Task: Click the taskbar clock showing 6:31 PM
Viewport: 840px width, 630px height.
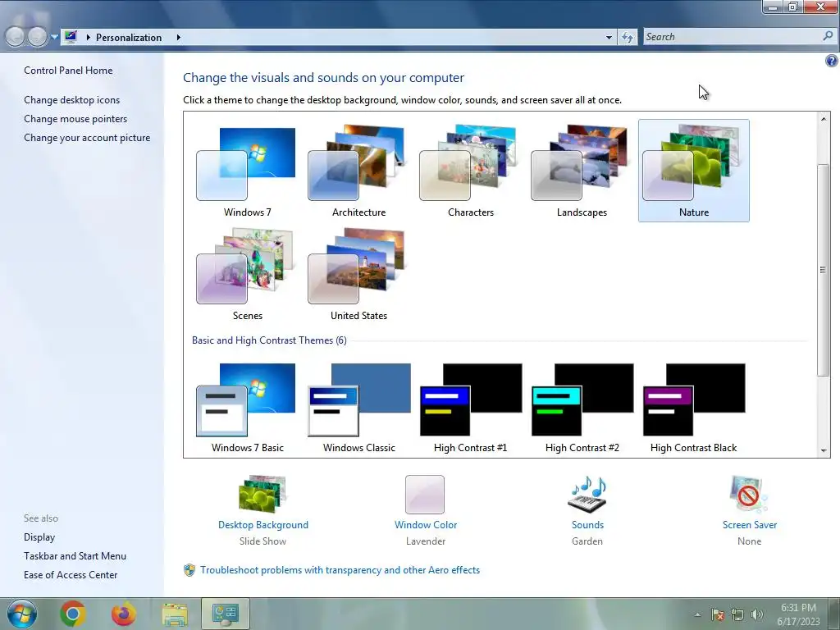Action: [x=798, y=614]
